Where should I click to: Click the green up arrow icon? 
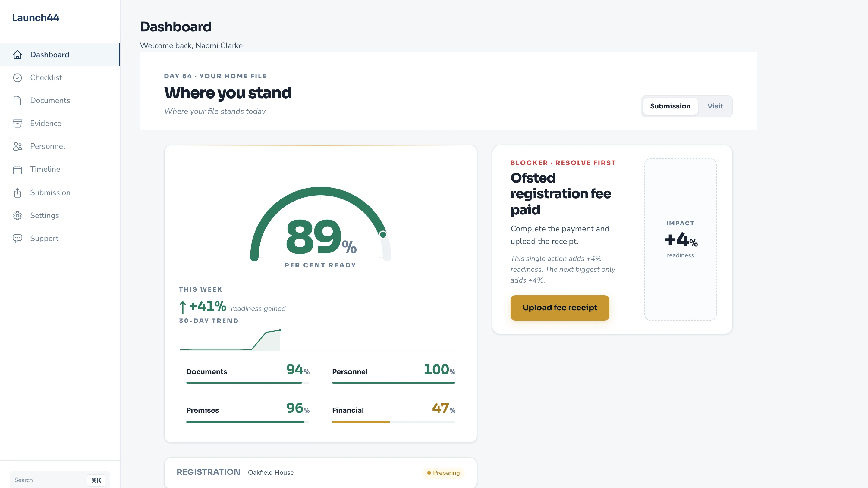[182, 307]
